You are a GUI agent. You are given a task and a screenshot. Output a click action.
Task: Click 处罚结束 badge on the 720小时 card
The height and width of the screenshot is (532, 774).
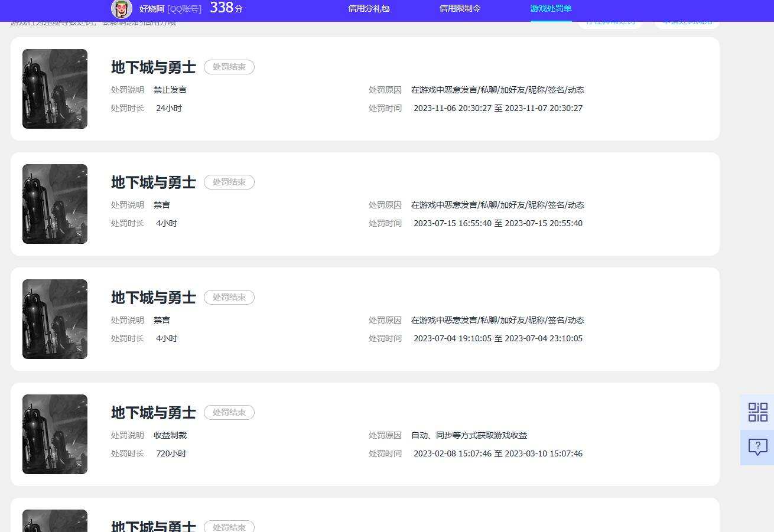tap(229, 413)
